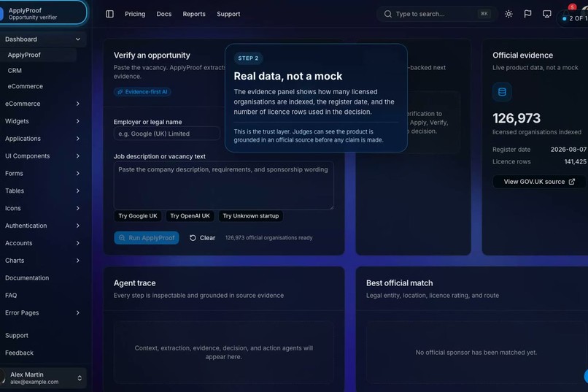Expand the Applications sidebar group
Image resolution: width=588 pixels, height=392 pixels.
[43, 139]
